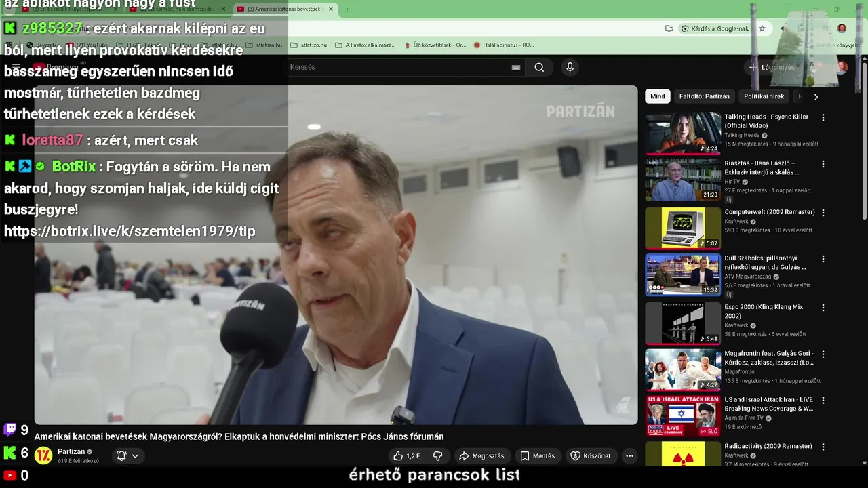Open Partizán channel avatar
The image size is (868, 488).
pos(43,455)
